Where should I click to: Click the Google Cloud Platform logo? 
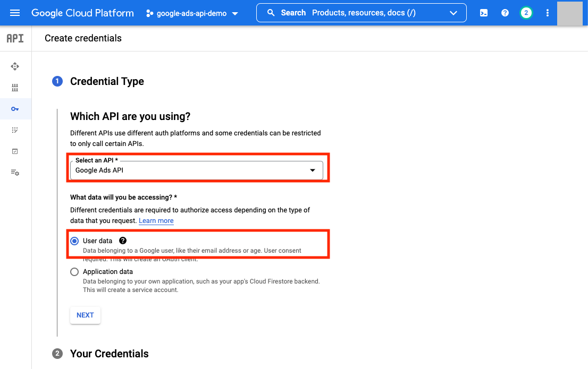coord(82,13)
